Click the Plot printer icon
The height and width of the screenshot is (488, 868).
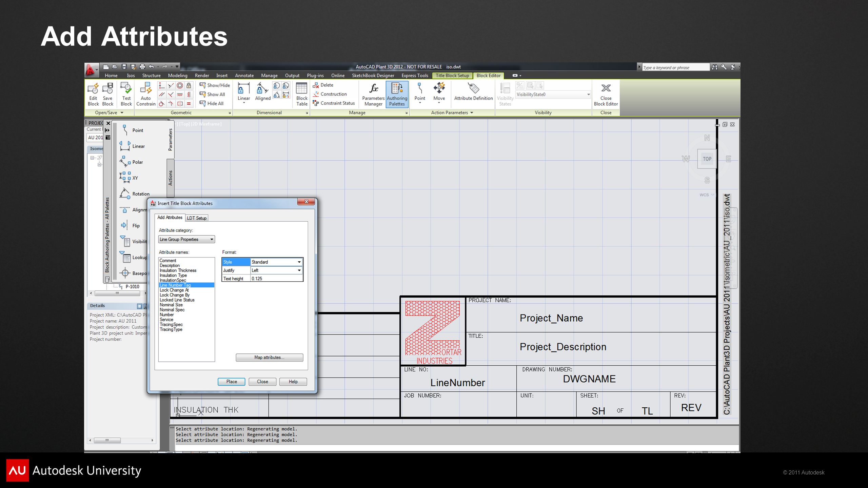point(142,67)
